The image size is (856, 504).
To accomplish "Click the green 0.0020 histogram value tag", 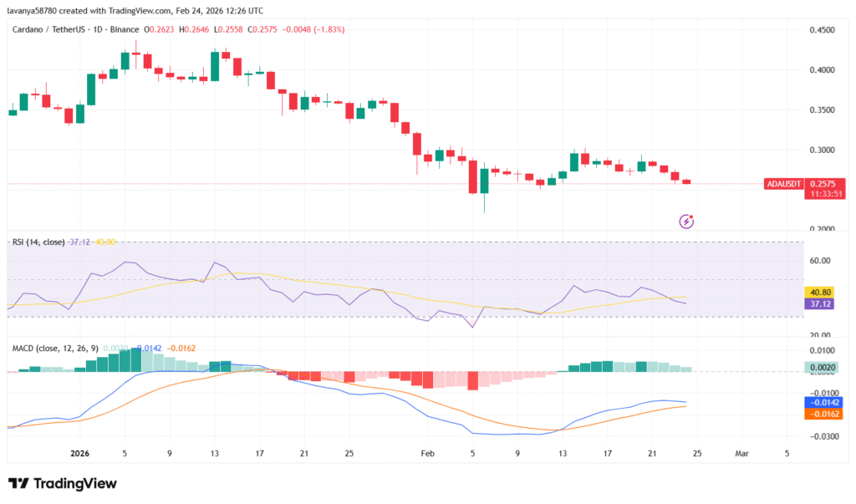I will coord(820,367).
